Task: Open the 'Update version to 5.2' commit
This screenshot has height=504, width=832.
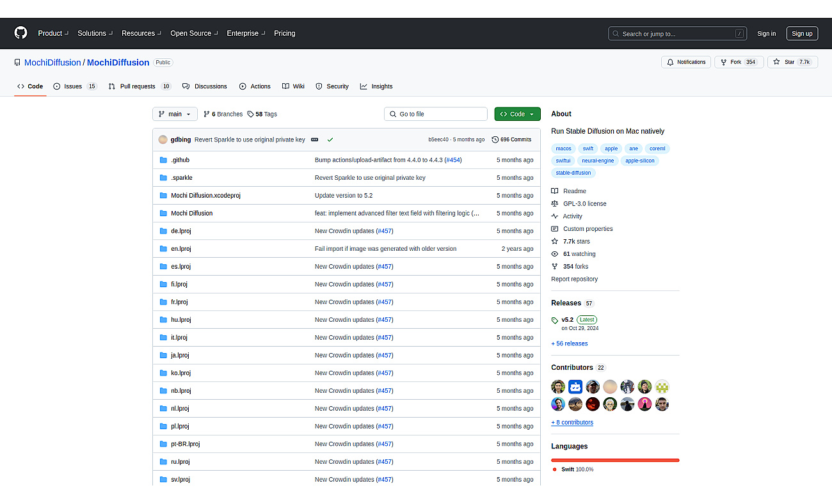Action: (344, 196)
